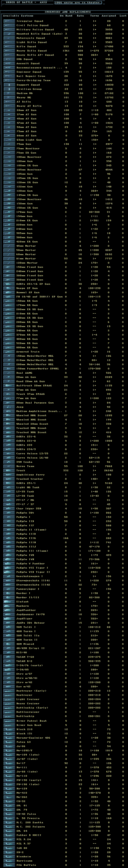Select the 88mm AT Gun icon

9,135
